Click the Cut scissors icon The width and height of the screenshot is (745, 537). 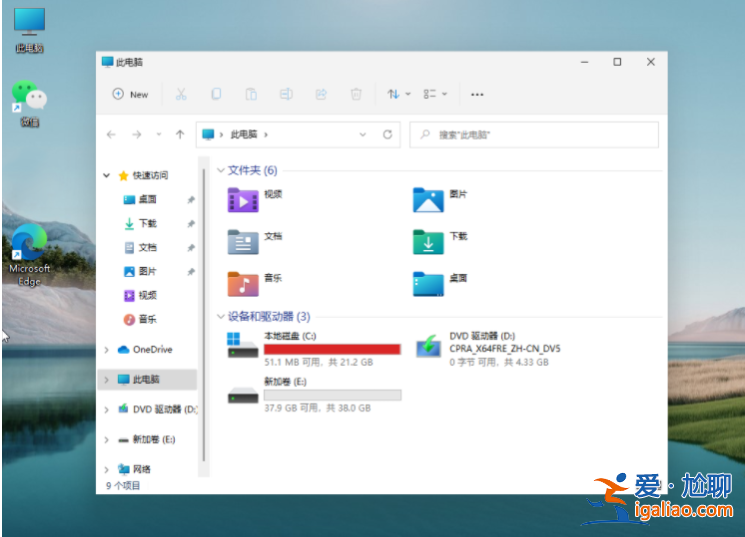[x=181, y=94]
